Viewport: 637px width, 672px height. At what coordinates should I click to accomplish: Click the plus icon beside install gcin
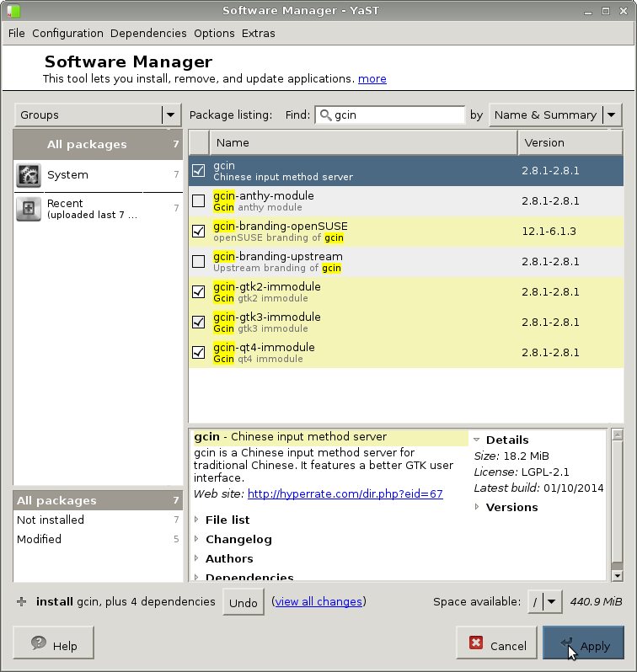click(x=21, y=602)
